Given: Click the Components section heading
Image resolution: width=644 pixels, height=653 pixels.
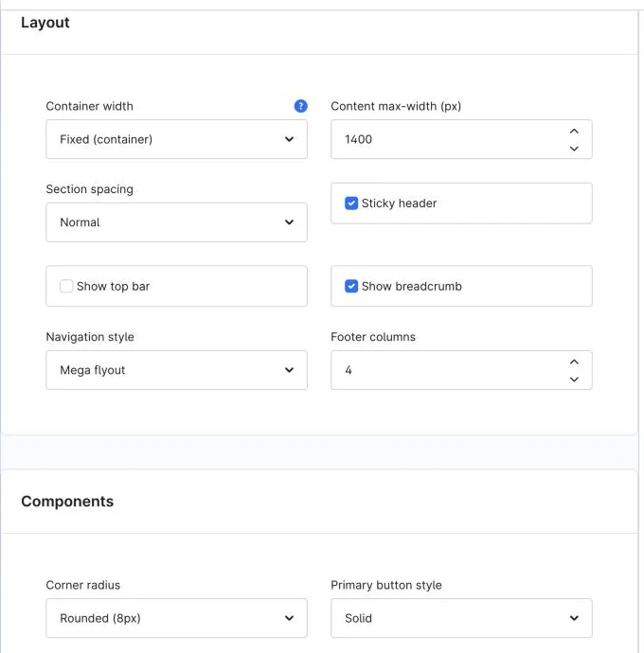Looking at the screenshot, I should tap(67, 501).
